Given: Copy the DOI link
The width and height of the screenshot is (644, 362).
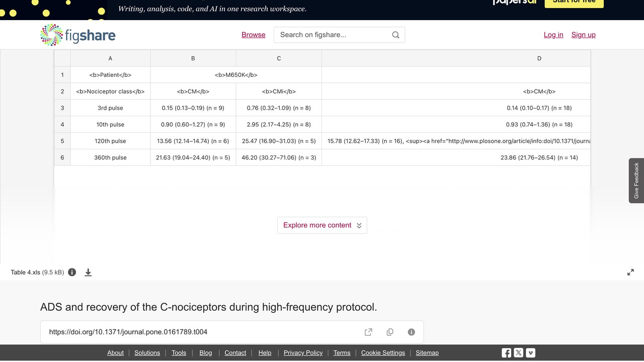Looking at the screenshot, I should click(390, 332).
